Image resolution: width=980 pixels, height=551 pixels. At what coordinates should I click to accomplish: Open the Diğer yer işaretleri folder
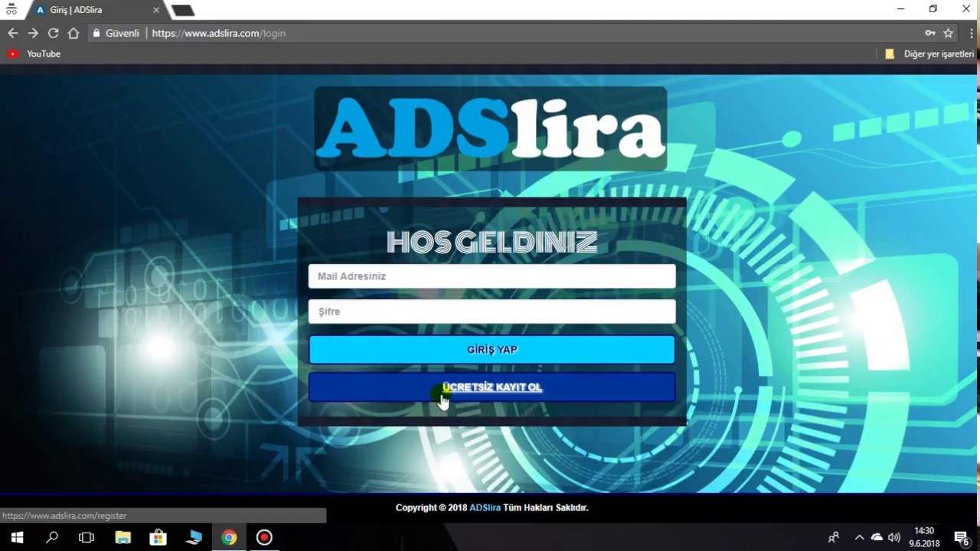[x=929, y=54]
